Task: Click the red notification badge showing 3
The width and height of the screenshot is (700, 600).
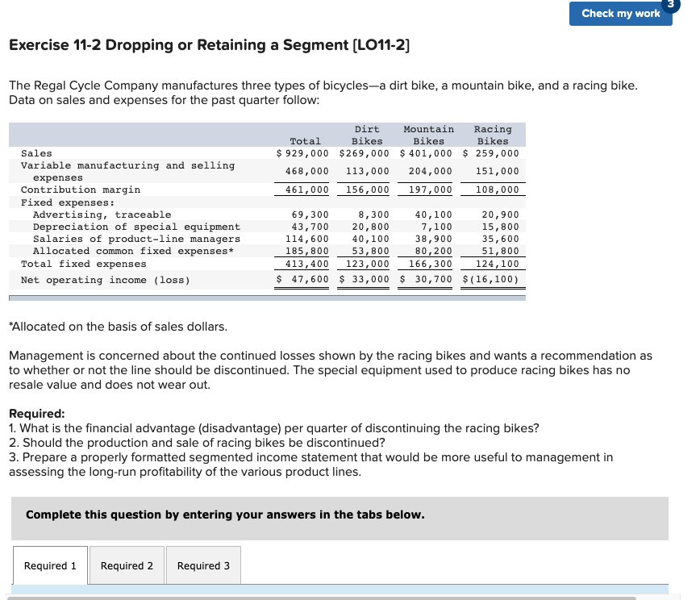Action: point(670,5)
